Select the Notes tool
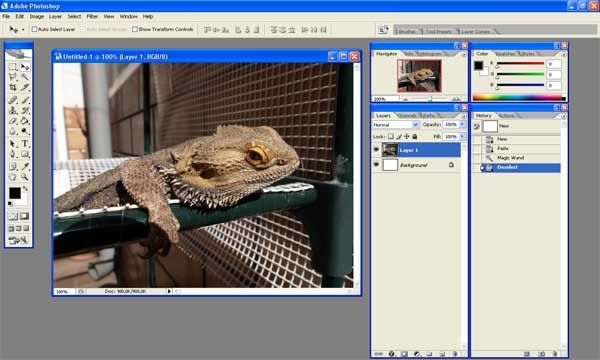 tap(13, 166)
